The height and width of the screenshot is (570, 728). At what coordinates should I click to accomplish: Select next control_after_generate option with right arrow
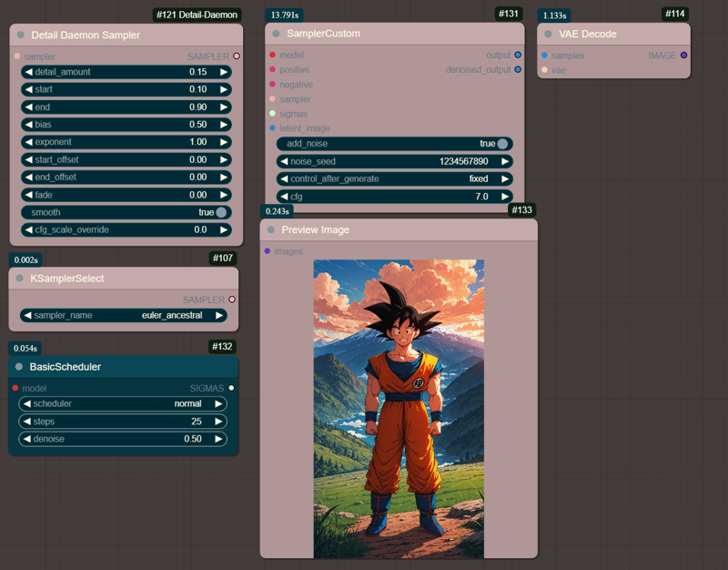pos(505,178)
